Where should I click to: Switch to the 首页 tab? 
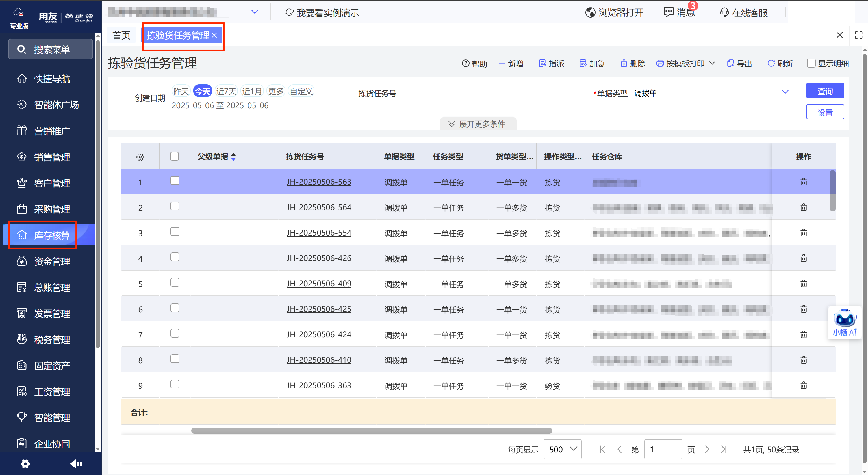point(121,35)
